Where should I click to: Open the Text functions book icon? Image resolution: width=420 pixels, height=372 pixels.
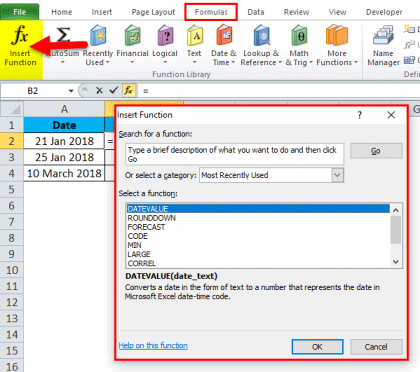195,35
